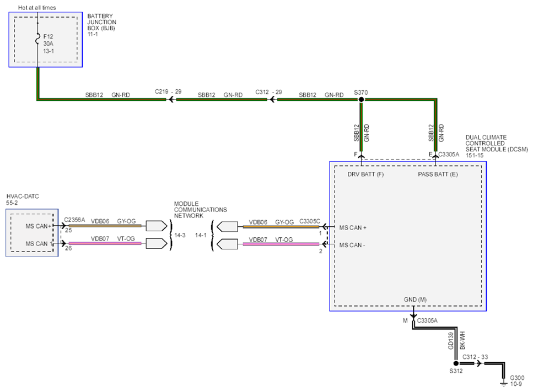Open the 13-1 fuse page reference
Image resolution: width=533 pixels, height=392 pixels.
tap(49, 51)
